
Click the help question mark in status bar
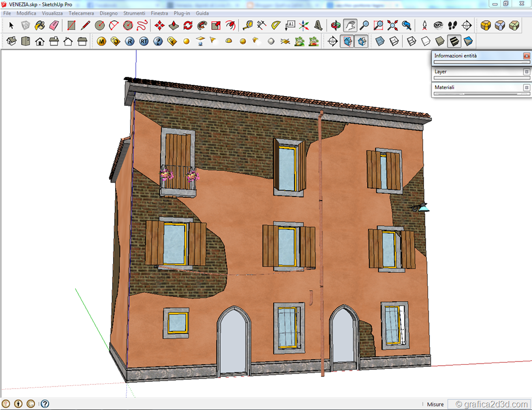point(45,404)
